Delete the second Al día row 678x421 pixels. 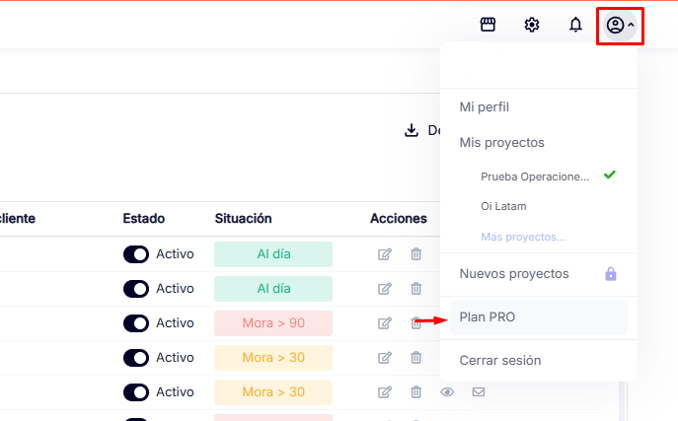(416, 288)
